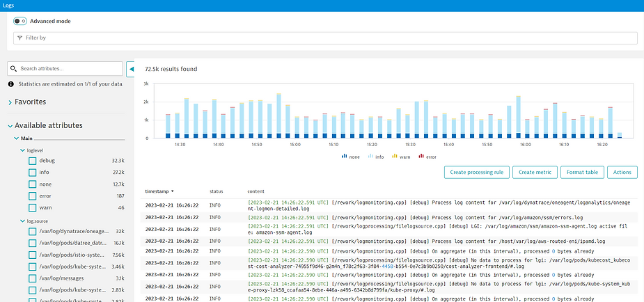The width and height of the screenshot is (644, 302).
Task: Click the Search attributes field
Action: [65, 68]
